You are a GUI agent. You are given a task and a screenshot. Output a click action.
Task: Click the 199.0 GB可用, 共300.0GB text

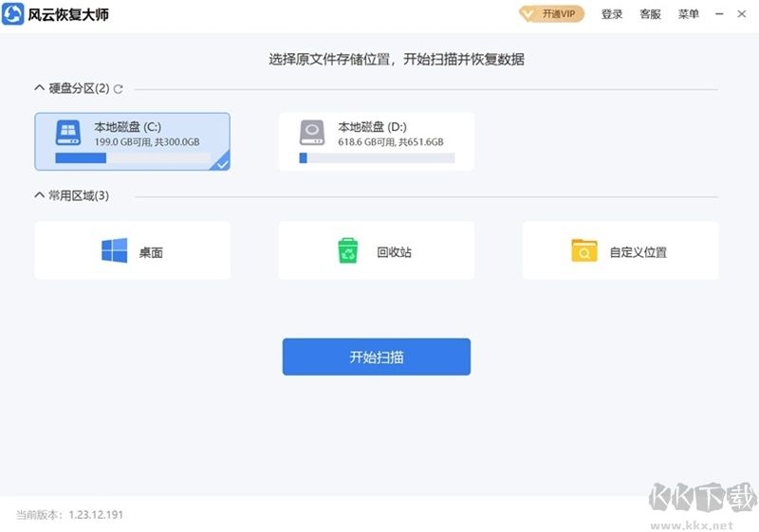tap(147, 142)
